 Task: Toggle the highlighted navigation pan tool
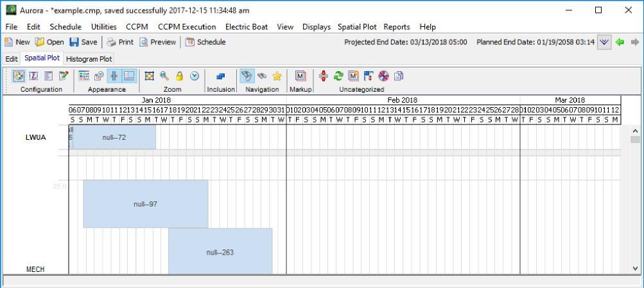247,76
